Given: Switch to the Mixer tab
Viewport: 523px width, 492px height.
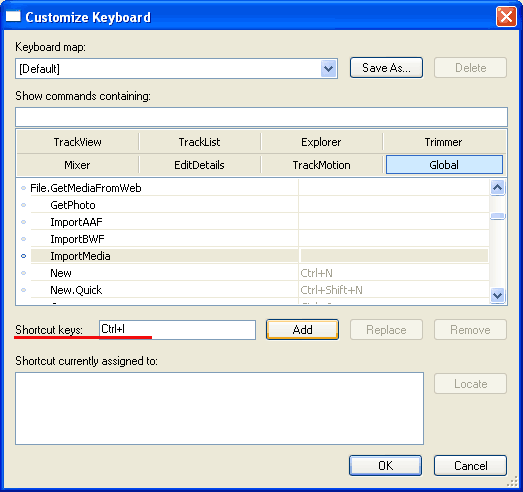Looking at the screenshot, I should tap(77, 165).
